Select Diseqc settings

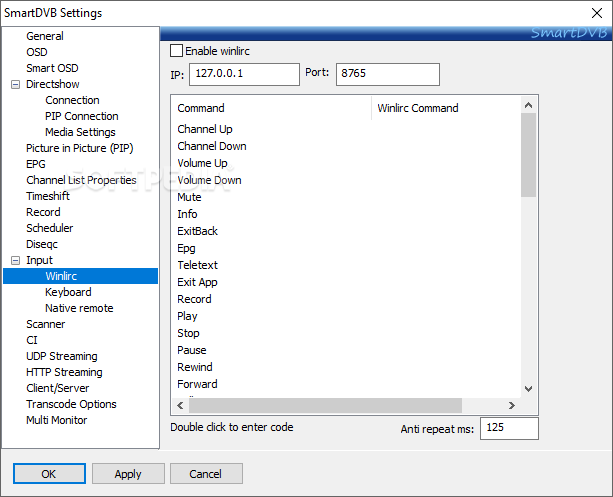tap(42, 244)
